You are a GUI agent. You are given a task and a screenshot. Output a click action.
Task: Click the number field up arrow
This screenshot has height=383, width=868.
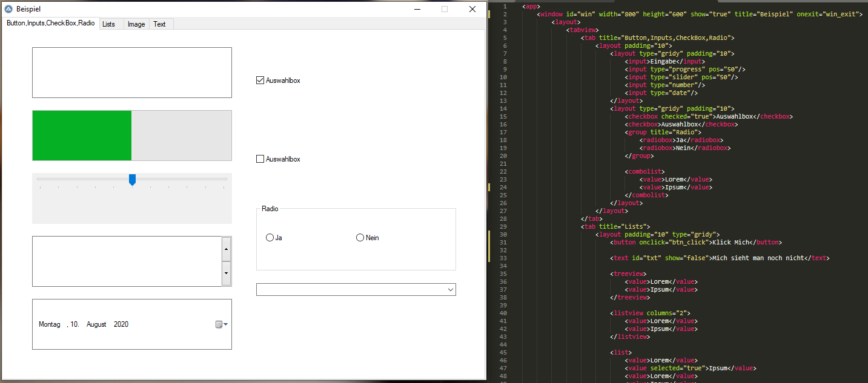[x=226, y=249]
